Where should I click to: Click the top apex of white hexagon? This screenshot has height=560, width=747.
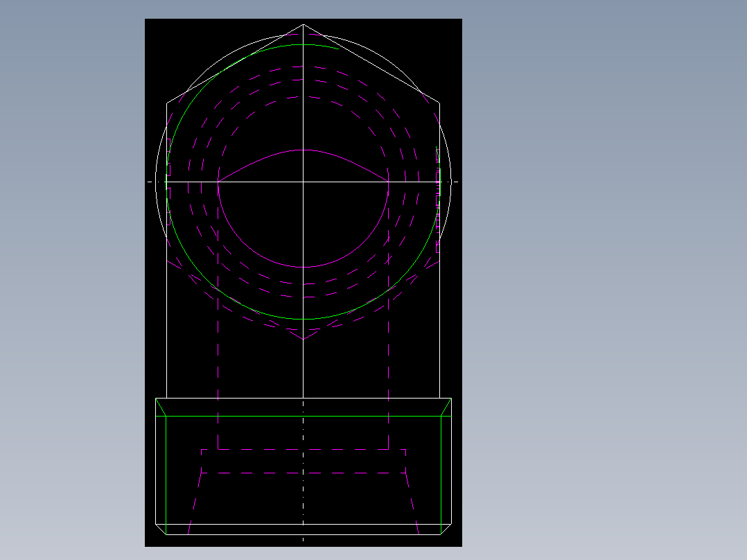pos(303,25)
